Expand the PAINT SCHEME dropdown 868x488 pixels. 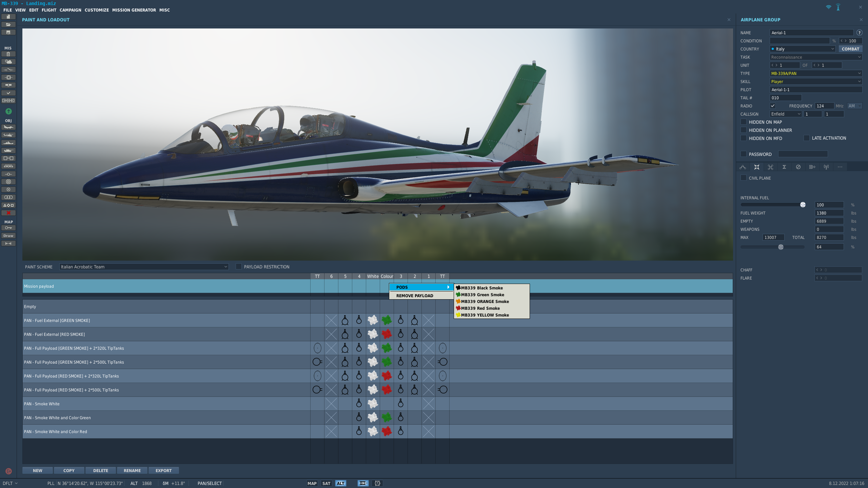coord(144,267)
